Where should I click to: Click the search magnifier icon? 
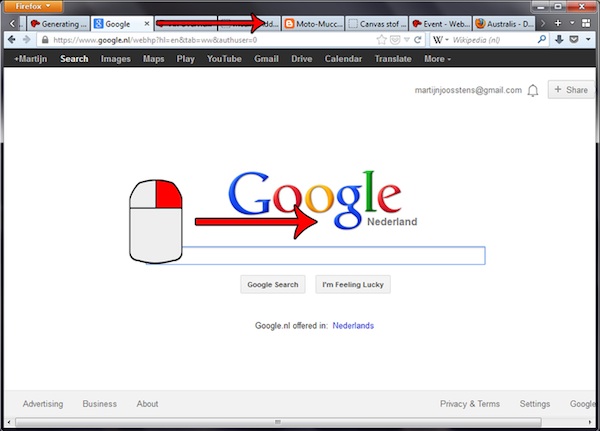pos(542,39)
